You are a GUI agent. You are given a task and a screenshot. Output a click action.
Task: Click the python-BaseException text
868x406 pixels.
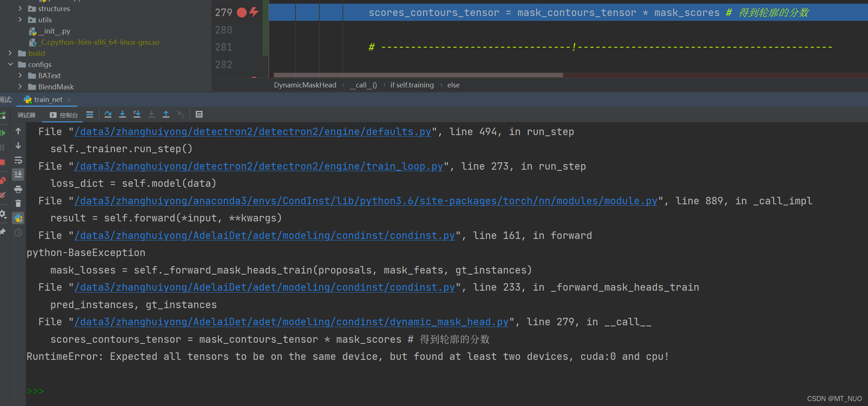[x=86, y=253]
